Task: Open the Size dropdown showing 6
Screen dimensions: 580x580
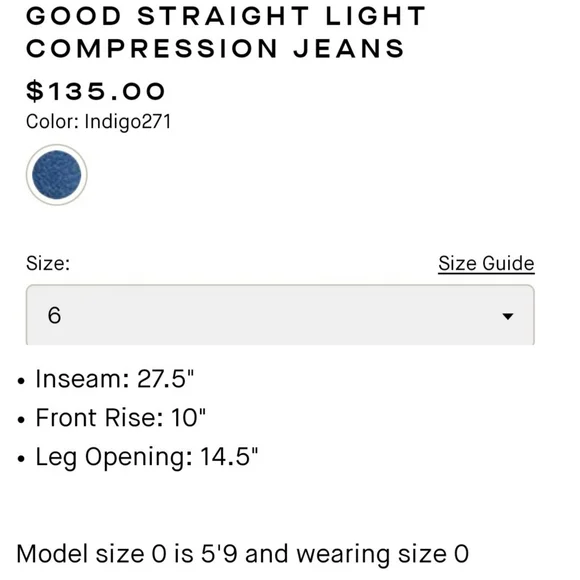Action: coord(280,315)
